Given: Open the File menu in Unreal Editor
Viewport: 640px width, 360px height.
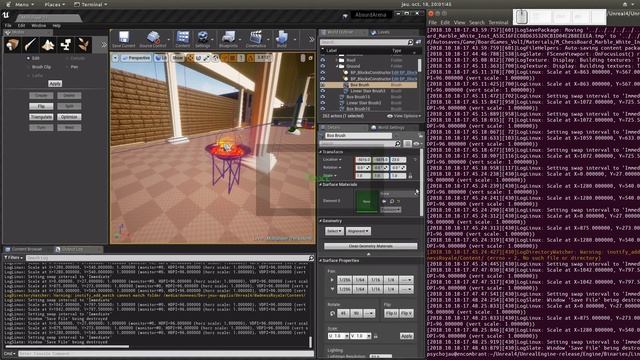Looking at the screenshot, I should [8, 25].
